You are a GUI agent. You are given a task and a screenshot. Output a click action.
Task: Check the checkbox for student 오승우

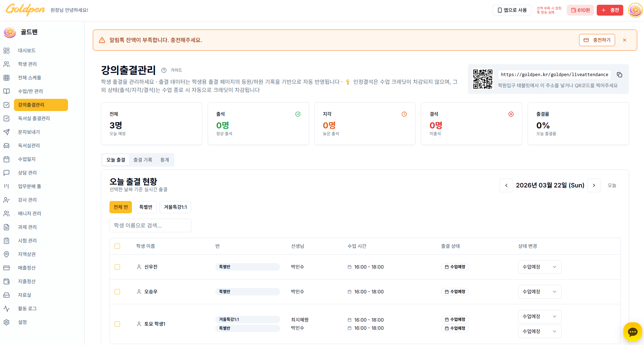point(117,292)
